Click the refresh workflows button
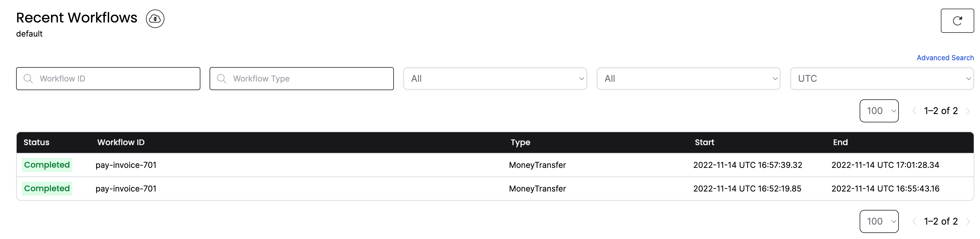 coord(957,20)
